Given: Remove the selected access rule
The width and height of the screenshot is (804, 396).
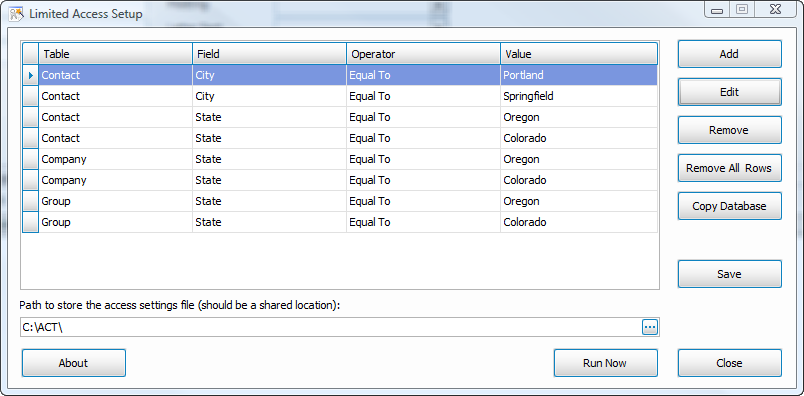Looking at the screenshot, I should (729, 130).
